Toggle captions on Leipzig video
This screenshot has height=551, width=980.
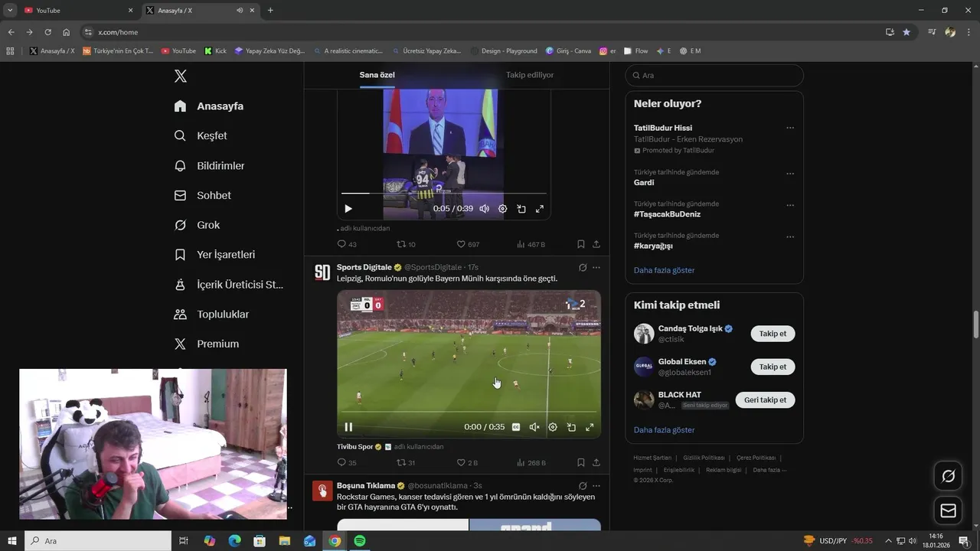(x=516, y=427)
